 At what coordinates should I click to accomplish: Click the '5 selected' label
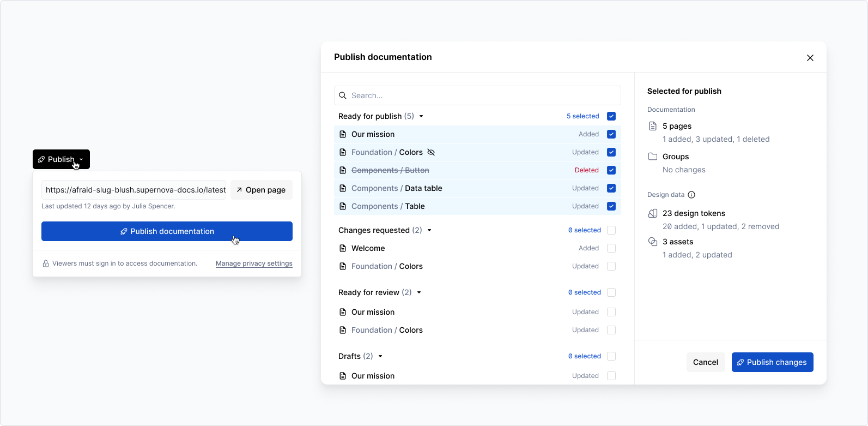pos(582,116)
